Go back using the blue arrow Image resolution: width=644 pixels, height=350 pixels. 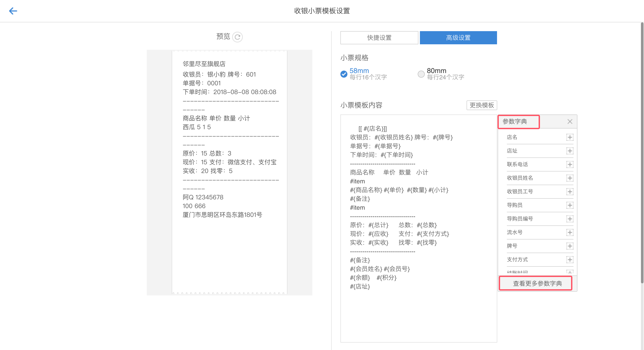coord(13,11)
